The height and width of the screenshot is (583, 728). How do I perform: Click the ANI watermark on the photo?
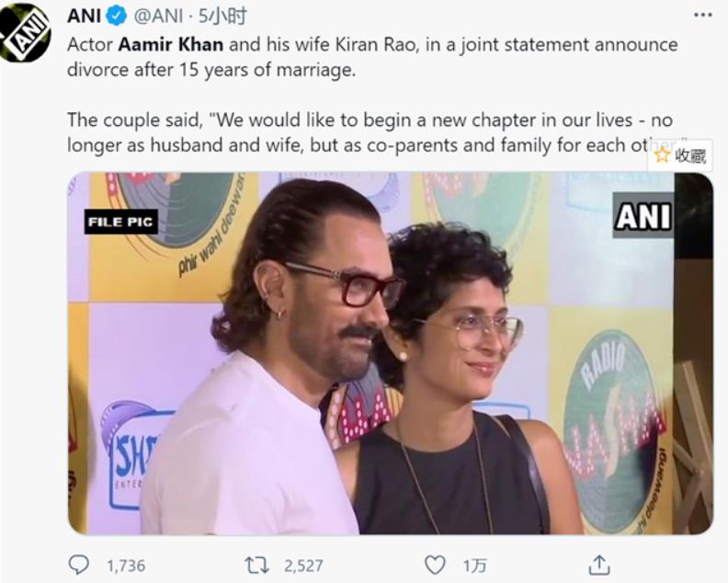point(643,217)
